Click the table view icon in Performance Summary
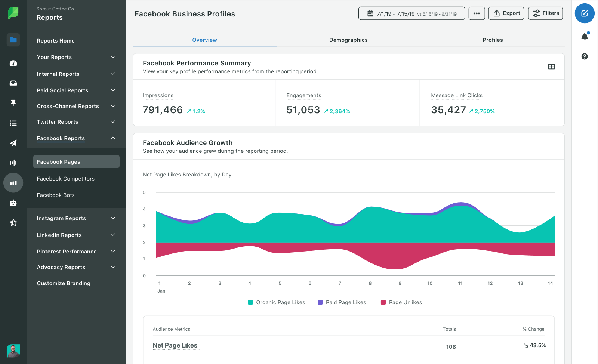Viewport: 598px width, 364px height. click(x=551, y=67)
